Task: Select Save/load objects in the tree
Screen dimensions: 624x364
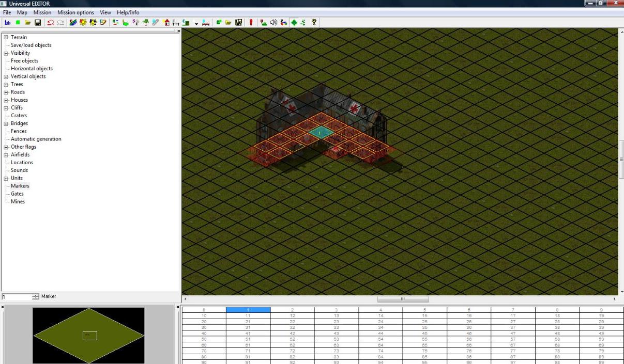Action: click(31, 45)
